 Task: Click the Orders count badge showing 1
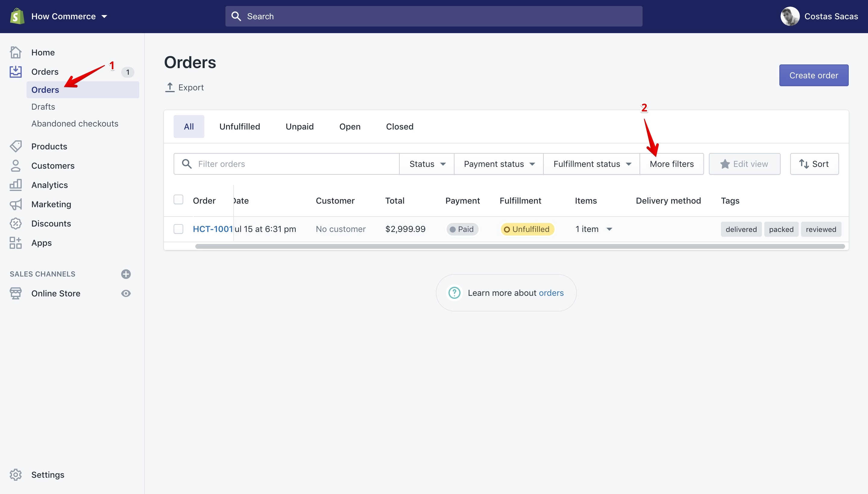(x=127, y=72)
